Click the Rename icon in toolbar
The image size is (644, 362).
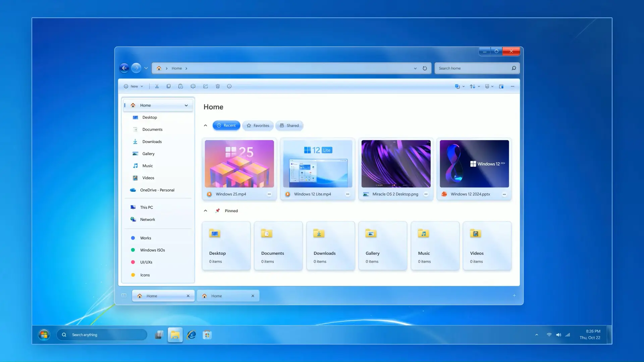[193, 86]
